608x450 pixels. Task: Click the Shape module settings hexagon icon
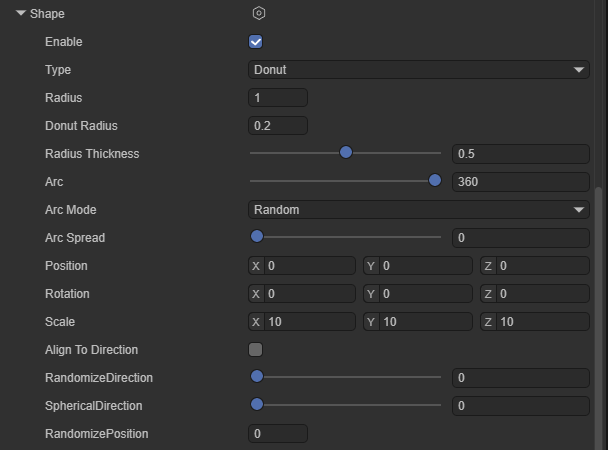(259, 14)
